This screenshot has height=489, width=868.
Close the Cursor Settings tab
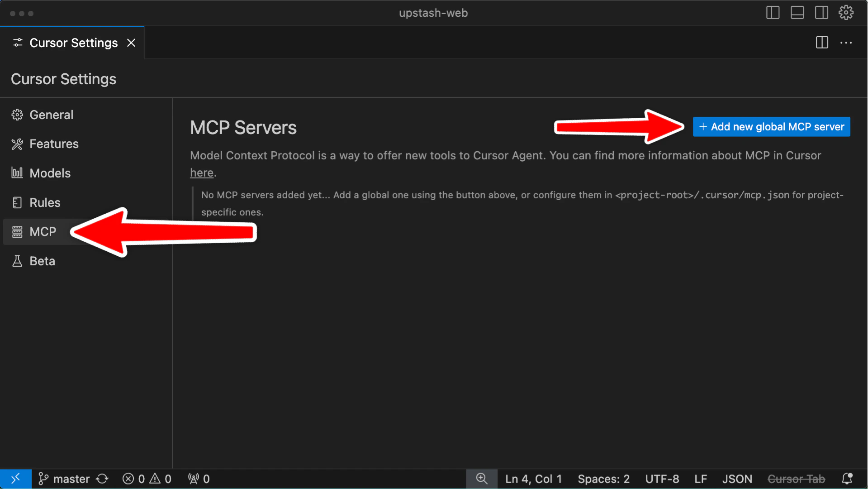pyautogui.click(x=131, y=43)
